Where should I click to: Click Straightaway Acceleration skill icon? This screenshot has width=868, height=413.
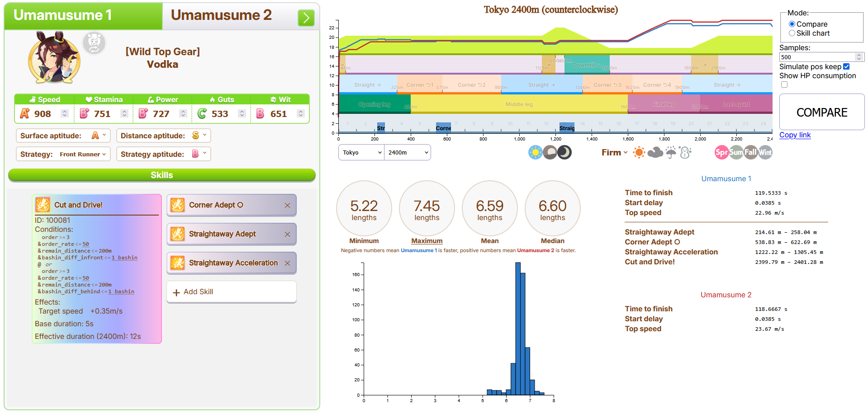177,263
